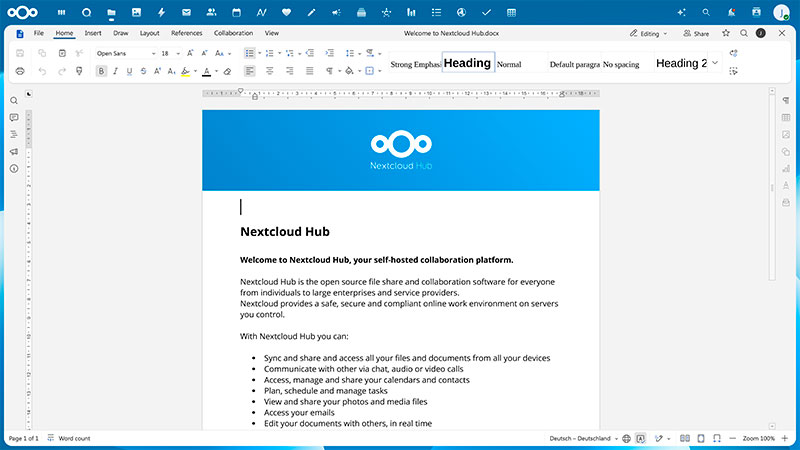Expand the paragraph styles gallery chevron
The height and width of the screenshot is (450, 800).
pos(714,63)
